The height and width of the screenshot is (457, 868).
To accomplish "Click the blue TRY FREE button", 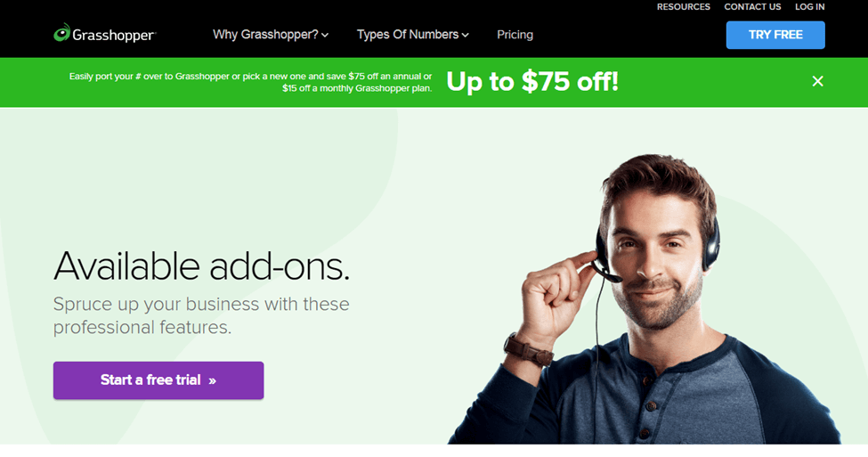I will [x=775, y=35].
